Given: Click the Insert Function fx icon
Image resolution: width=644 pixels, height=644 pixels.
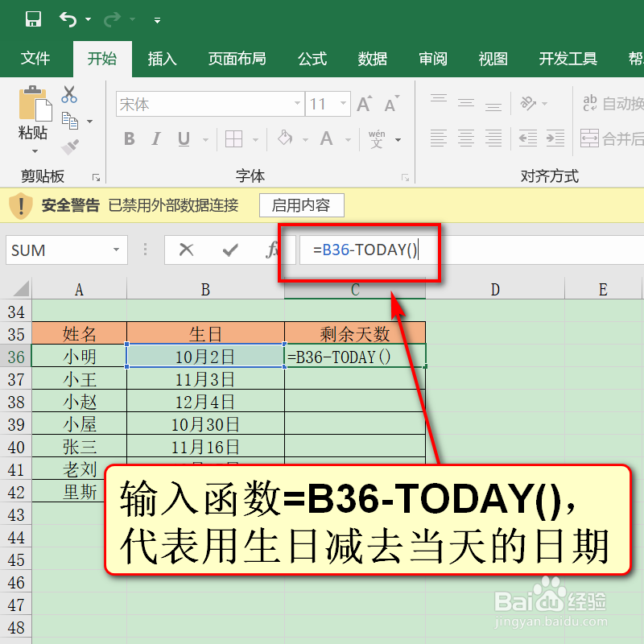Looking at the screenshot, I should point(272,250).
